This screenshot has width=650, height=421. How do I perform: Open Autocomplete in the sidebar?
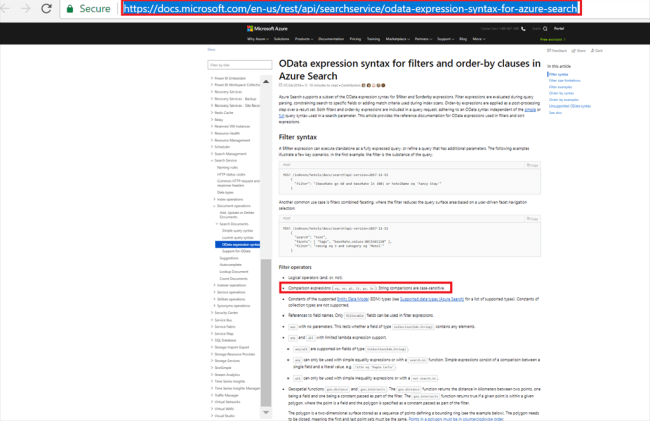click(230, 264)
